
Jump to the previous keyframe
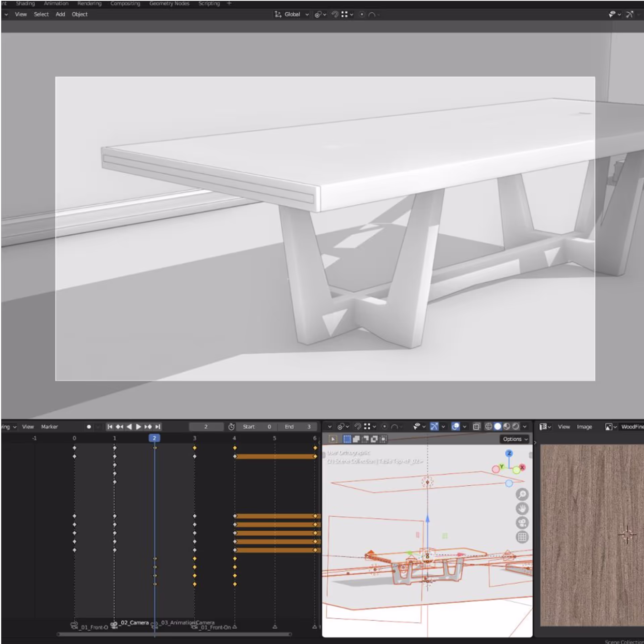(x=119, y=427)
